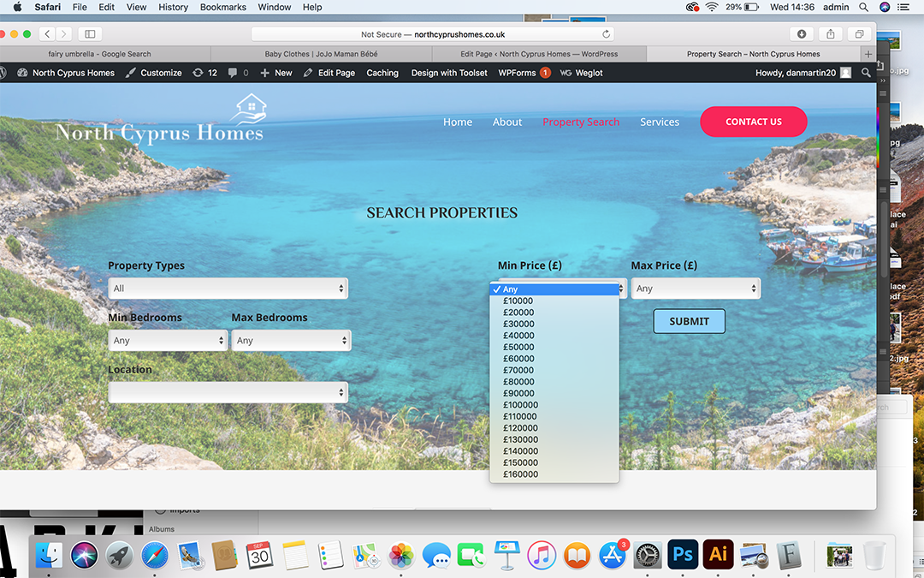Screen dimensions: 924x578
Task: Open the Services page link
Action: pos(660,122)
